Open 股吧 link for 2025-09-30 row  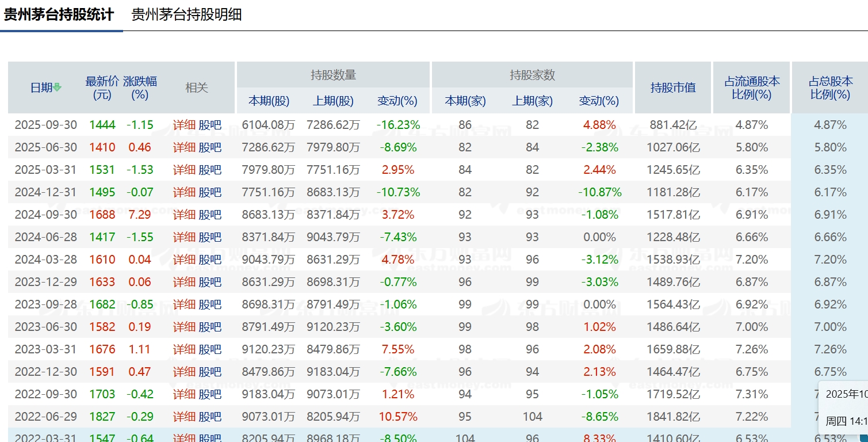(210, 125)
